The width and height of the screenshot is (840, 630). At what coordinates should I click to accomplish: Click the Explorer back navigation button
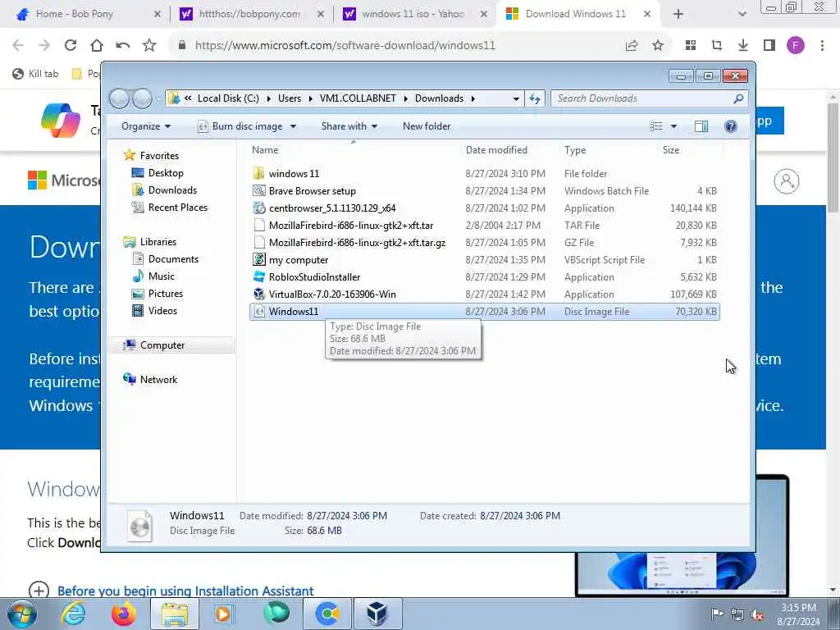coord(120,98)
